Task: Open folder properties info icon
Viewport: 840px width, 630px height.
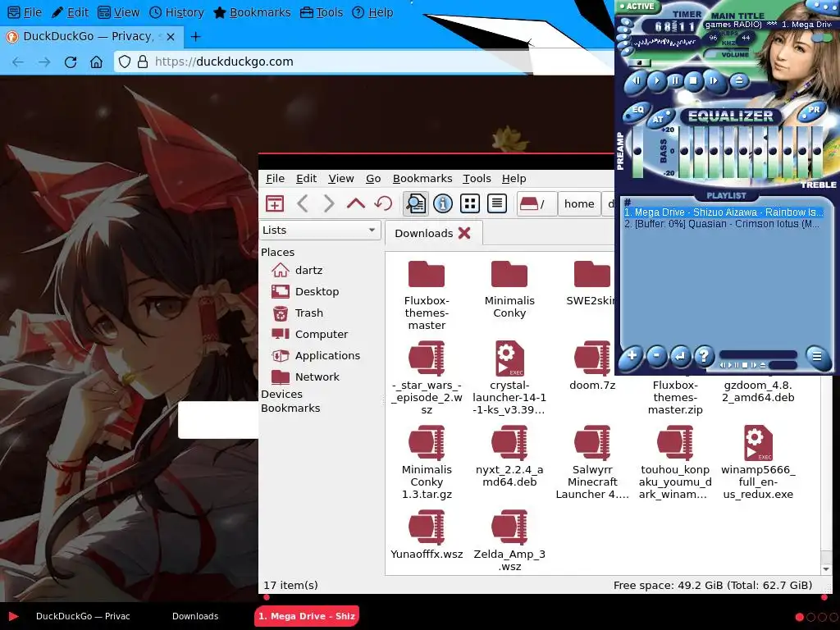Action: 443,203
